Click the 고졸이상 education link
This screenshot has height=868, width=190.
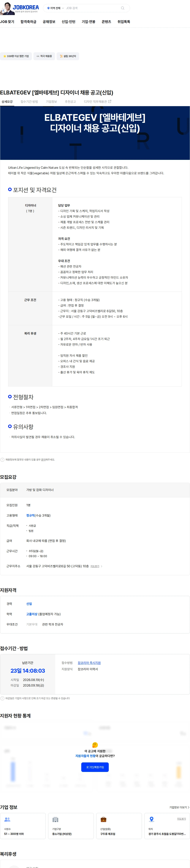click(32, 614)
